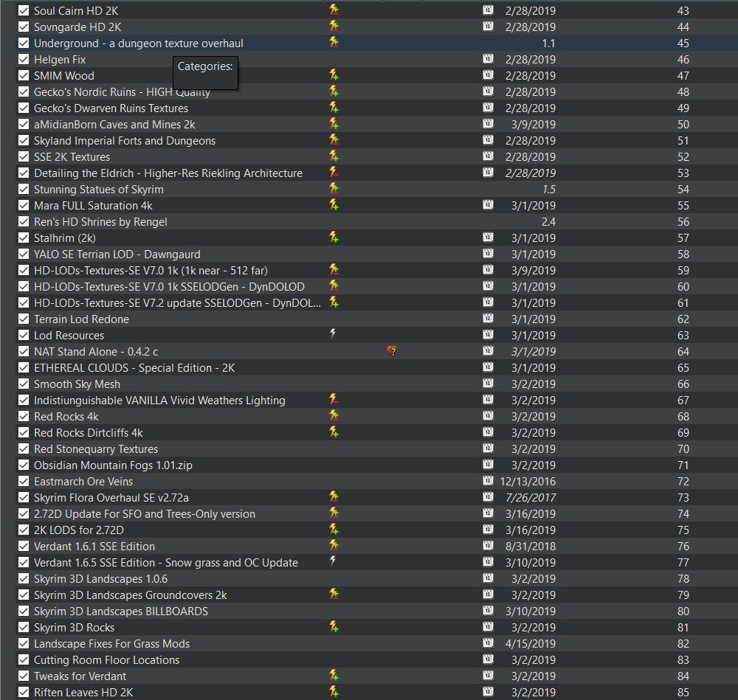The image size is (738, 700).
Task: Select the Ren's HD Shrines by Rengel entry
Action: coord(100,221)
